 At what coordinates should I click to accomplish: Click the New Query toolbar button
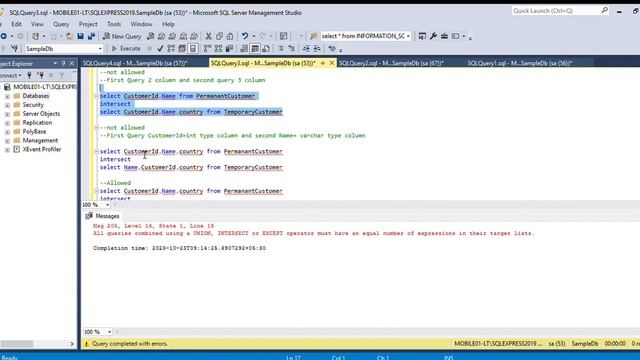(x=122, y=36)
